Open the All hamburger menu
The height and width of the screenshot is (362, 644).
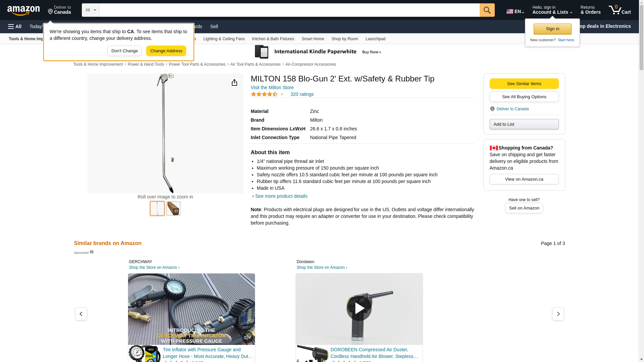(x=15, y=26)
